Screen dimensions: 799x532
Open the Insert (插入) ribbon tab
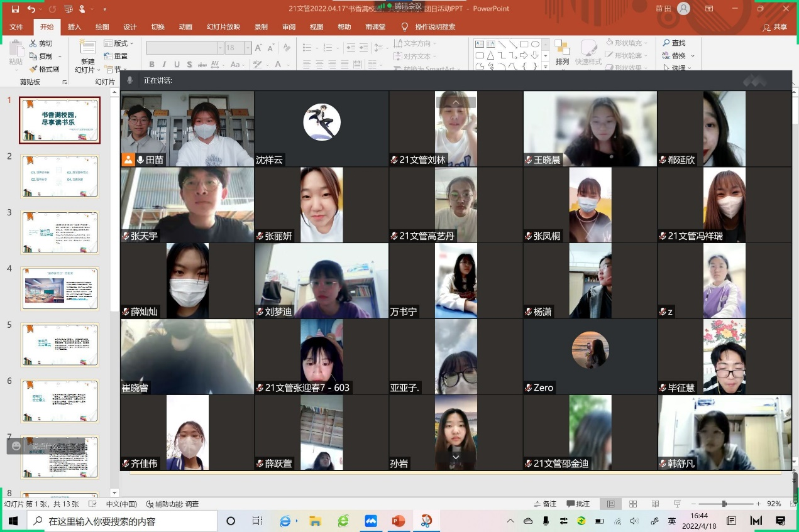pos(74,27)
